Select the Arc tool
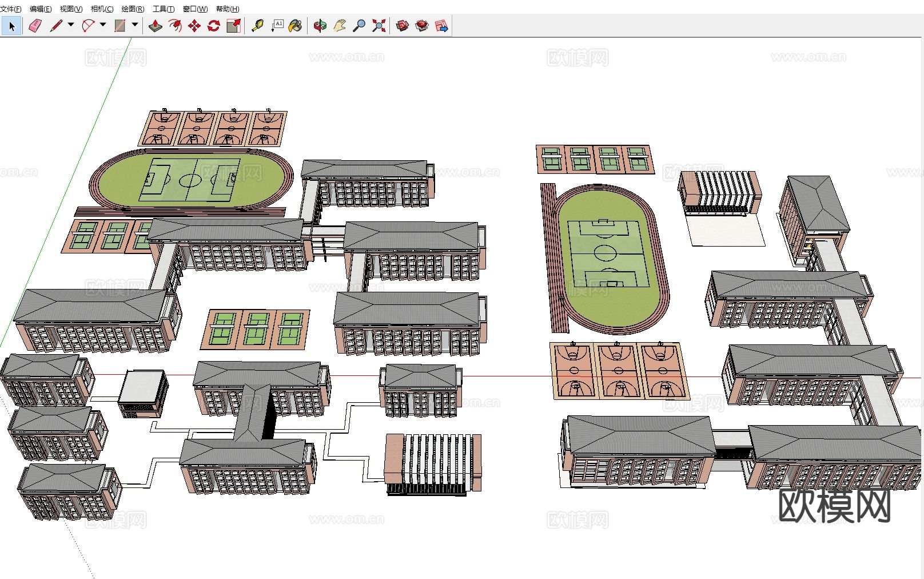924x579 pixels. coord(88,26)
